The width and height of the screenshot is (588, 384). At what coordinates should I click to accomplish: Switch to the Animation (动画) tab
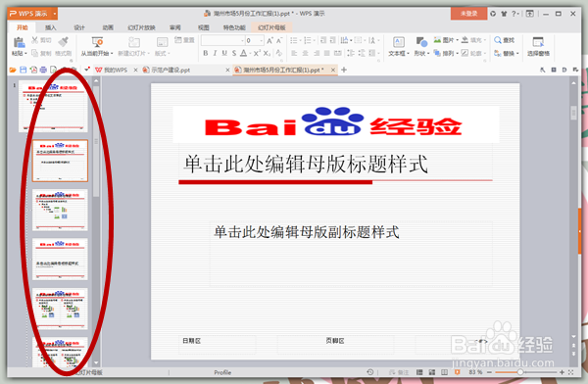108,27
